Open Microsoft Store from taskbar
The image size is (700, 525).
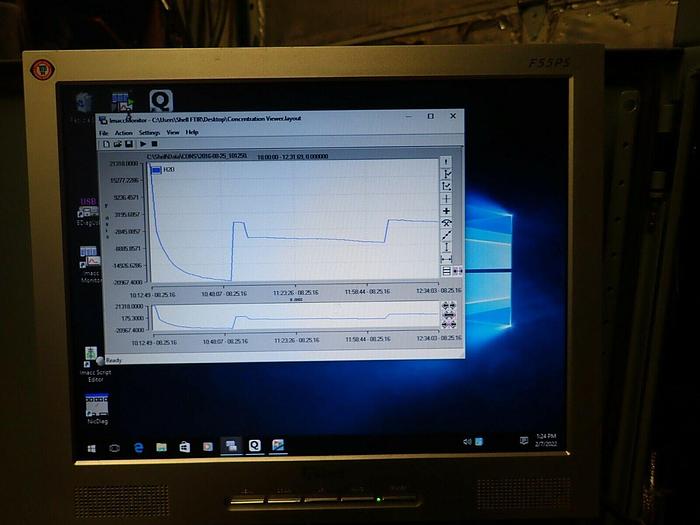(x=185, y=446)
